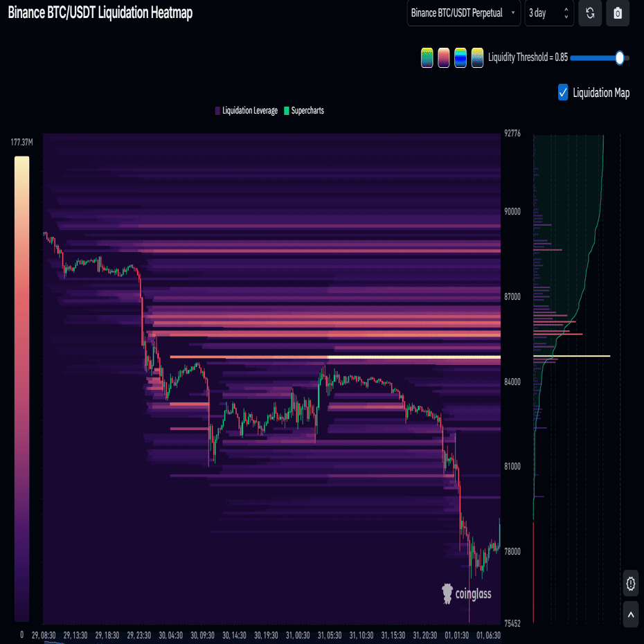Viewport: 644px width, 644px height.
Task: Click the 30, 04:30 time axis label
Action: coord(171,636)
